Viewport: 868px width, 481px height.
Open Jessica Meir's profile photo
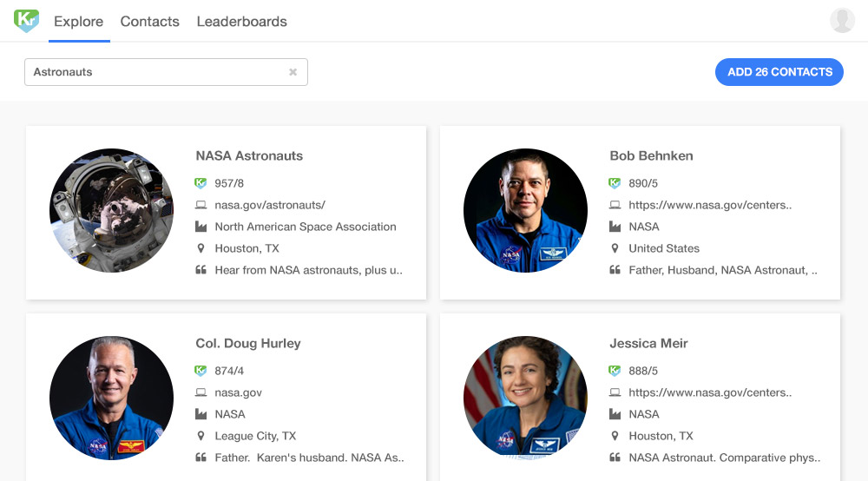(525, 398)
